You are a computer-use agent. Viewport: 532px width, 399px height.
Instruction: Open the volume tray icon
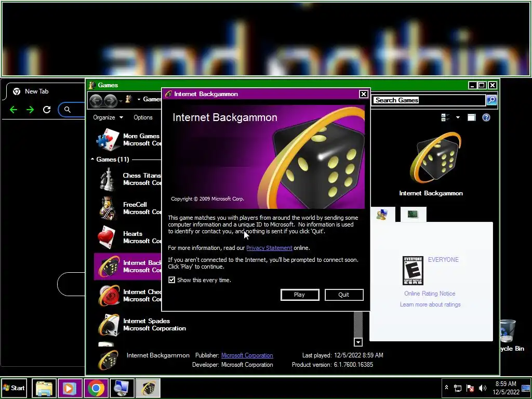click(x=482, y=388)
